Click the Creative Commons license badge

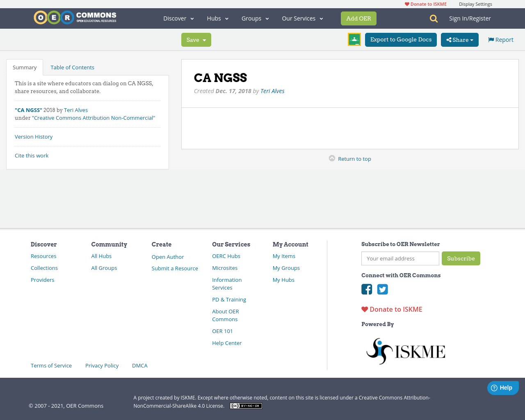pos(246,405)
